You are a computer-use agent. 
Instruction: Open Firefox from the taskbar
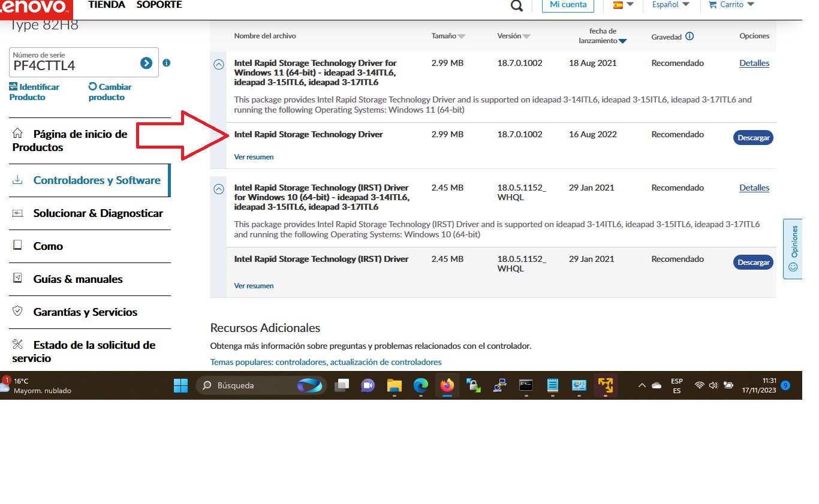tap(447, 385)
